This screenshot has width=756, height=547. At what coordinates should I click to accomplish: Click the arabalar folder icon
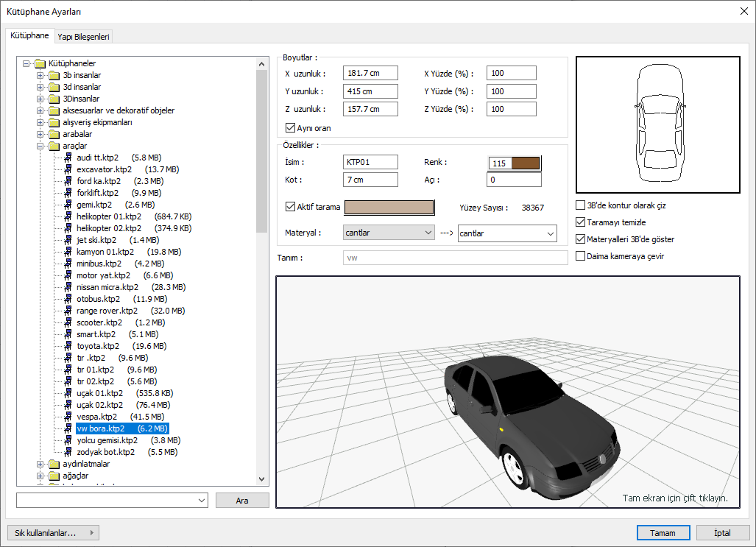[54, 134]
